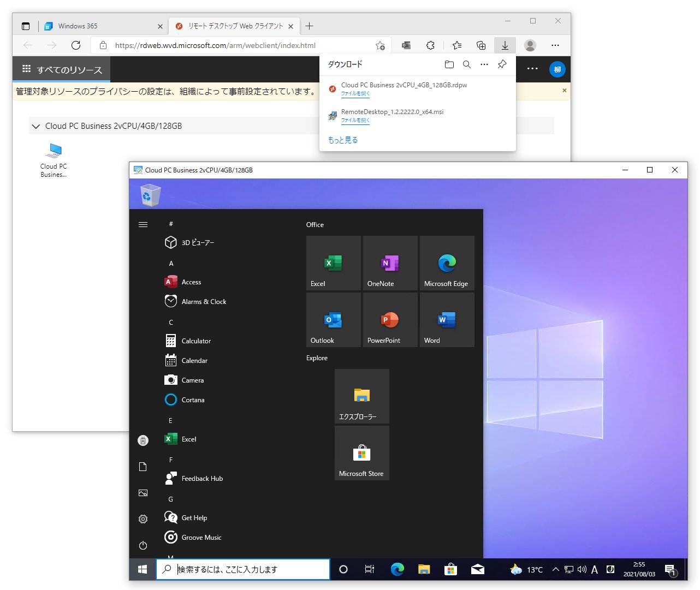
Task: Reload the page in Edge
Action: click(x=76, y=45)
